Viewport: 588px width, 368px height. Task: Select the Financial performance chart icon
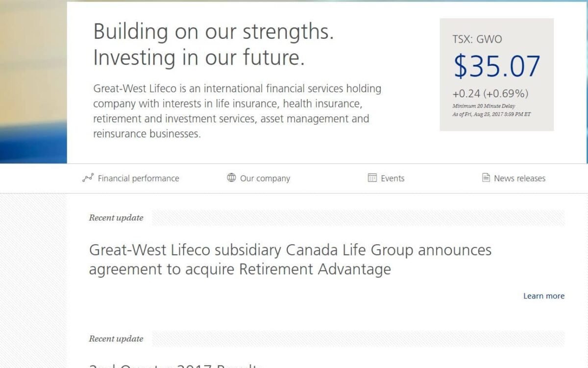click(x=87, y=178)
